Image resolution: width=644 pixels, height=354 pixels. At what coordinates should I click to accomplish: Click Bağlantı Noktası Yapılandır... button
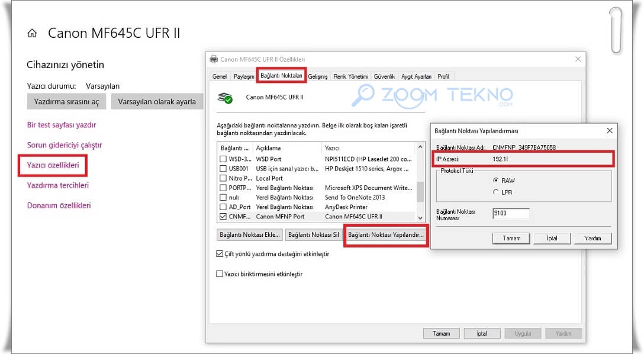[x=386, y=234]
